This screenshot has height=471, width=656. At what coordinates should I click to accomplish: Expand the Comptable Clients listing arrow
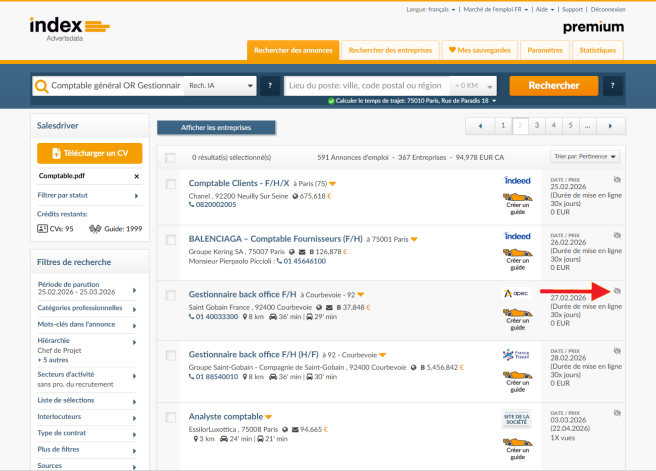(x=333, y=184)
